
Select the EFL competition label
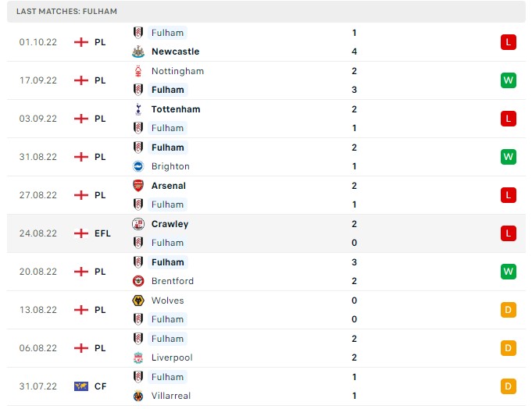[x=103, y=233]
